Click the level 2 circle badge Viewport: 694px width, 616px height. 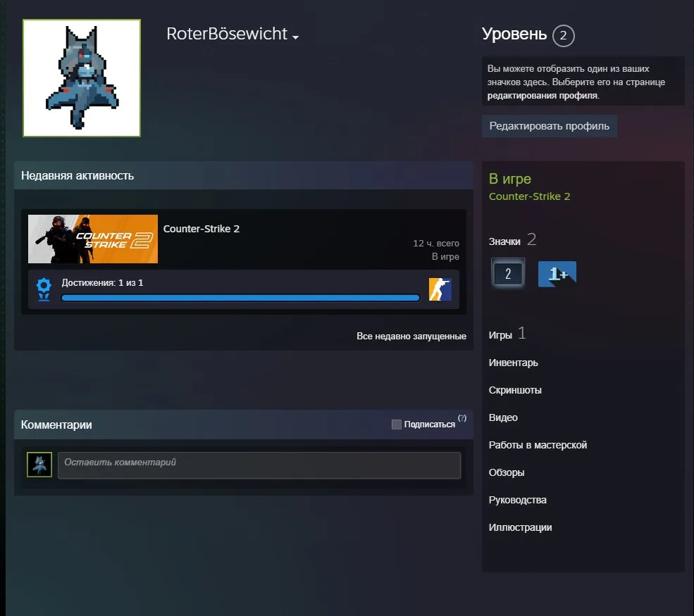564,36
